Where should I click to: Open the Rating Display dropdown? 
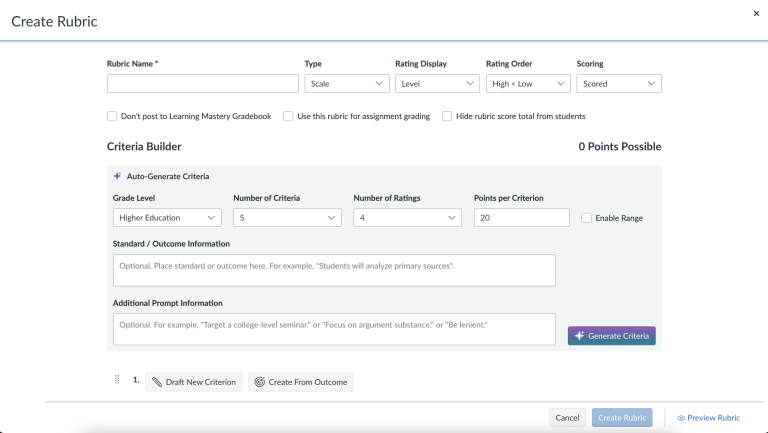click(437, 84)
